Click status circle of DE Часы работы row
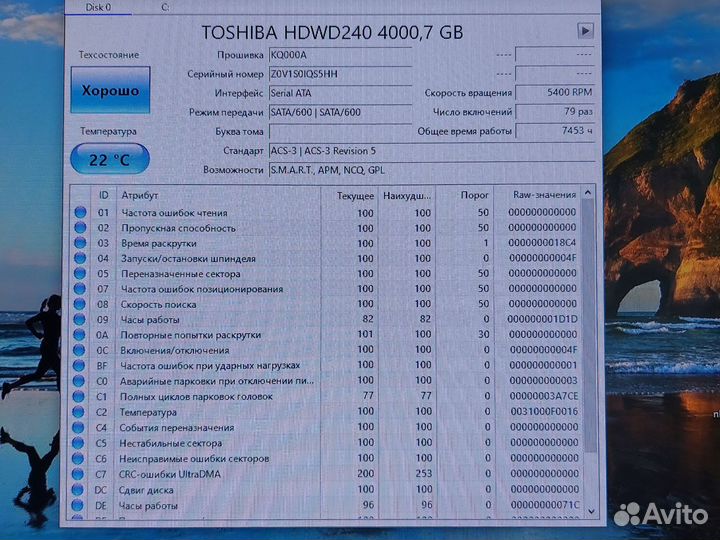This screenshot has height=540, width=720. [77, 505]
